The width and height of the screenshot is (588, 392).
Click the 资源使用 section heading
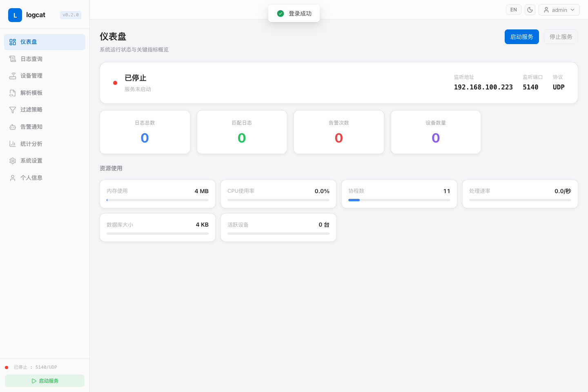(x=111, y=168)
